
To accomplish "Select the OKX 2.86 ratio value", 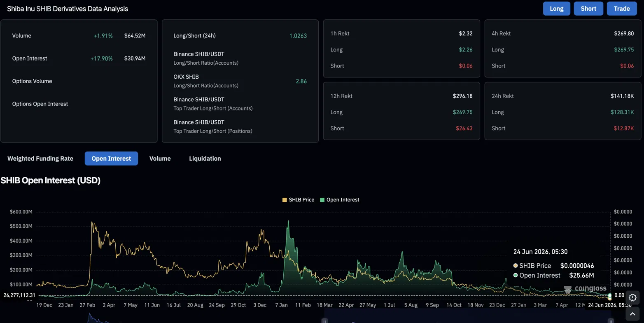I will click(x=301, y=81).
